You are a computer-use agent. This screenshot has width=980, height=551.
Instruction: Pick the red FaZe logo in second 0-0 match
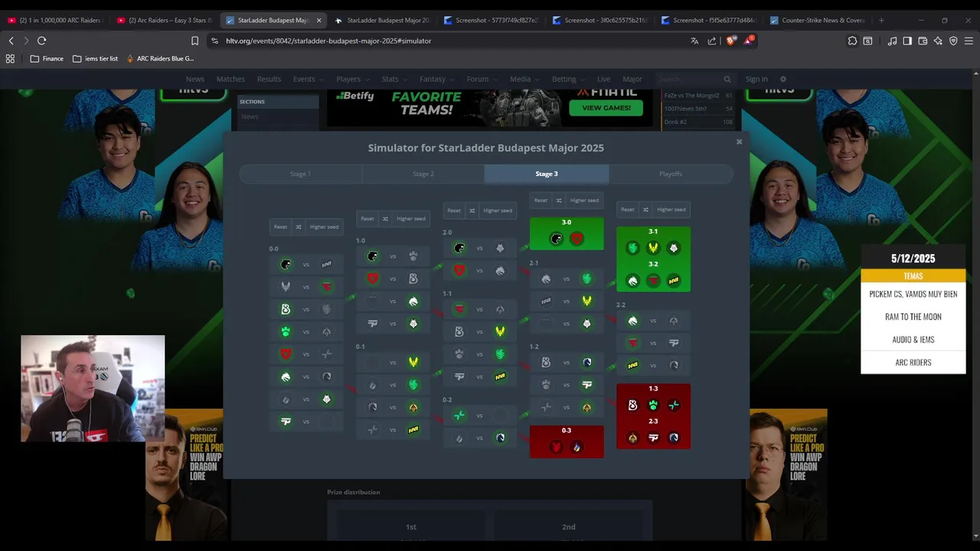coord(327,287)
